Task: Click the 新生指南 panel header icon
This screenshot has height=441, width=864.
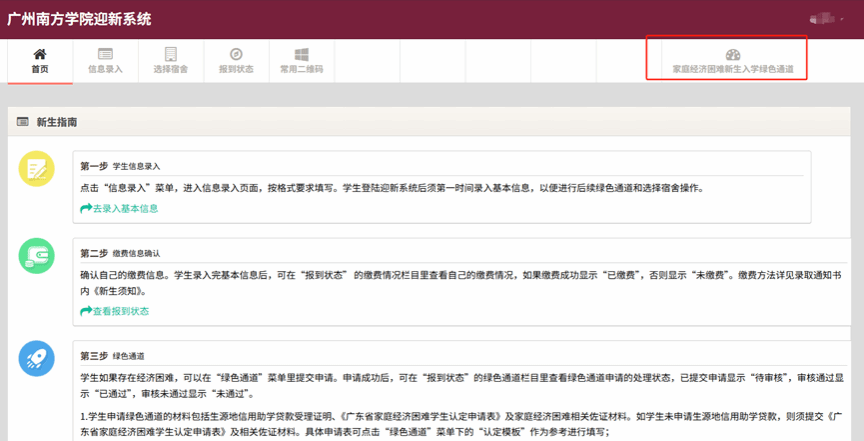Action: [x=22, y=122]
